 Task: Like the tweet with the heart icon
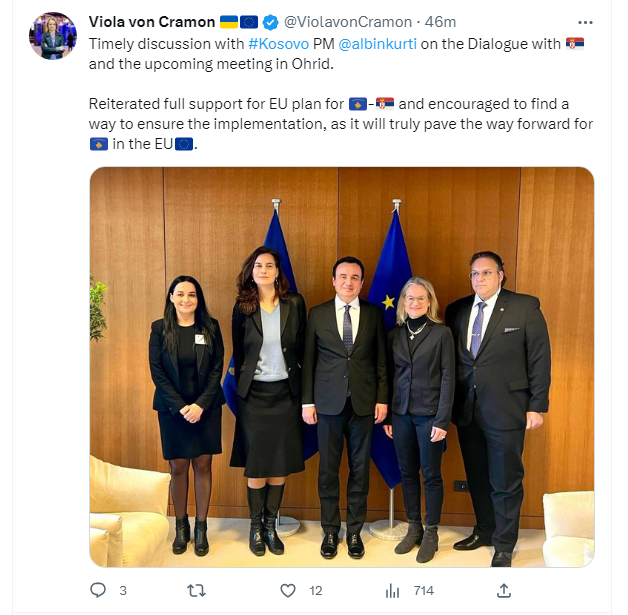[x=288, y=590]
